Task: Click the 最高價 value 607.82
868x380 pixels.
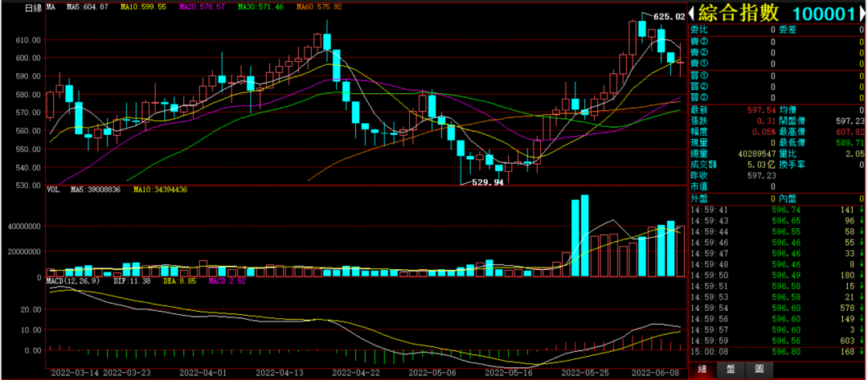Action: (849, 131)
